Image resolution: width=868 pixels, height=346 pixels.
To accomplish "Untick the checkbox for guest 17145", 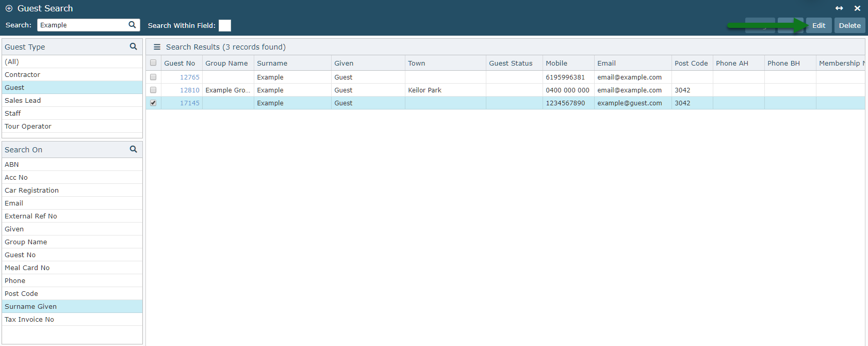I will point(153,103).
